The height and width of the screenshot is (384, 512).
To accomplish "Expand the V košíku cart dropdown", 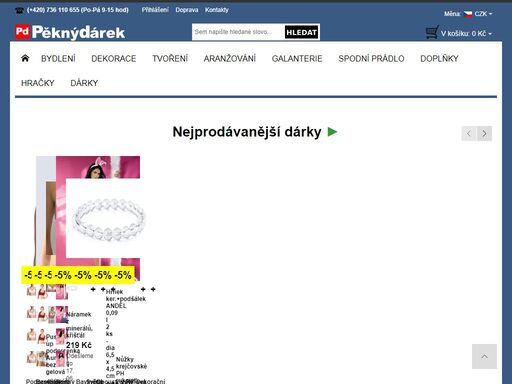I will pos(466,34).
